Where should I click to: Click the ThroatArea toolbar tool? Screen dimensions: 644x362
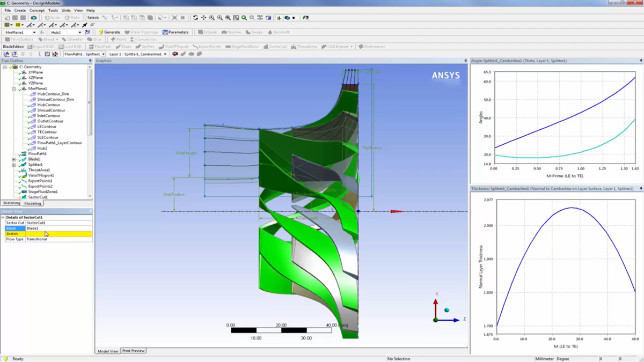(x=304, y=47)
